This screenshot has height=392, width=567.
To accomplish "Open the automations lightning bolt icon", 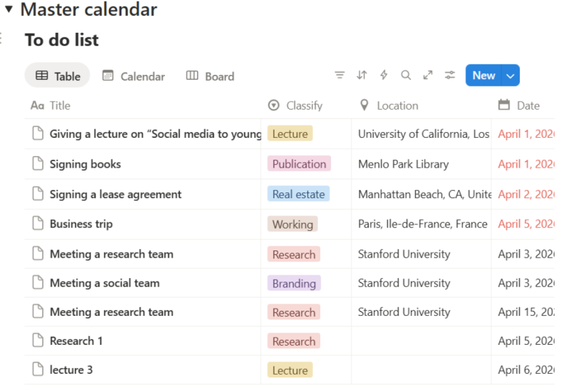I will coord(383,75).
